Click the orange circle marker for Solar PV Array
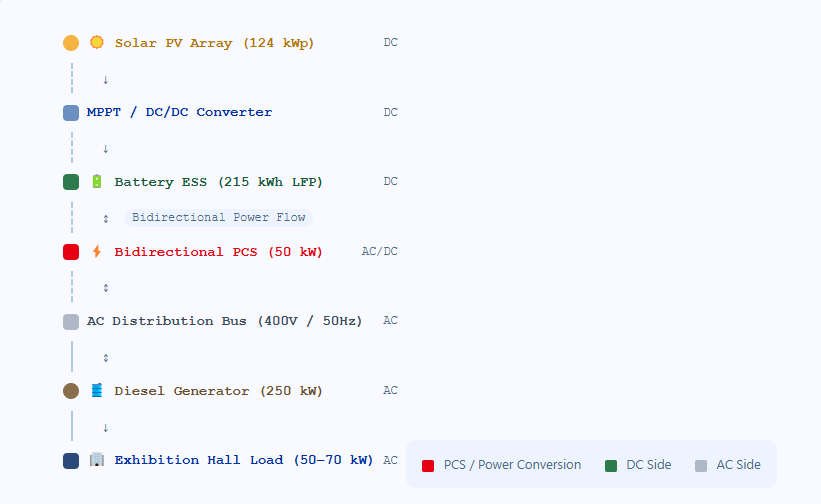Screen dimensions: 821x504 tap(71, 43)
